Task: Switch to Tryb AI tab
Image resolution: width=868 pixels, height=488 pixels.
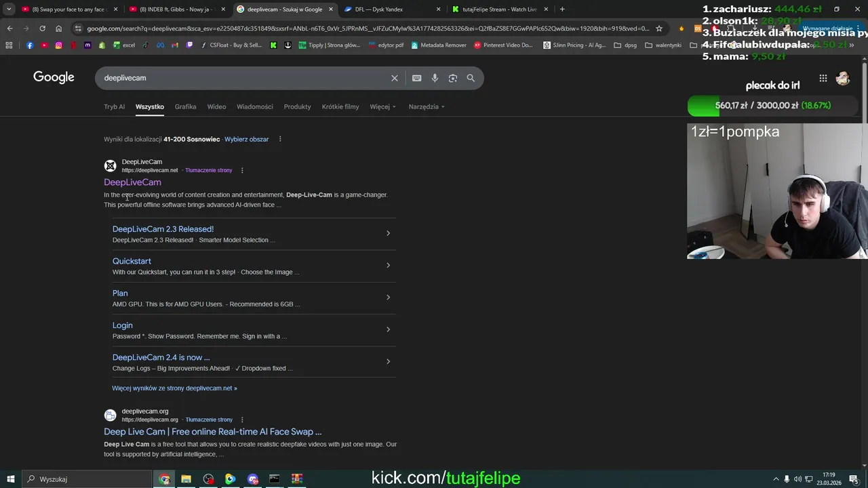Action: (114, 106)
